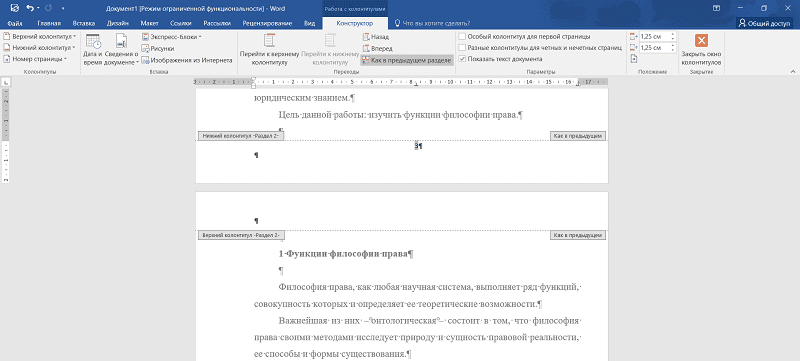The image size is (800, 361).
Task: Switch to the Главная tab
Action: [49, 23]
